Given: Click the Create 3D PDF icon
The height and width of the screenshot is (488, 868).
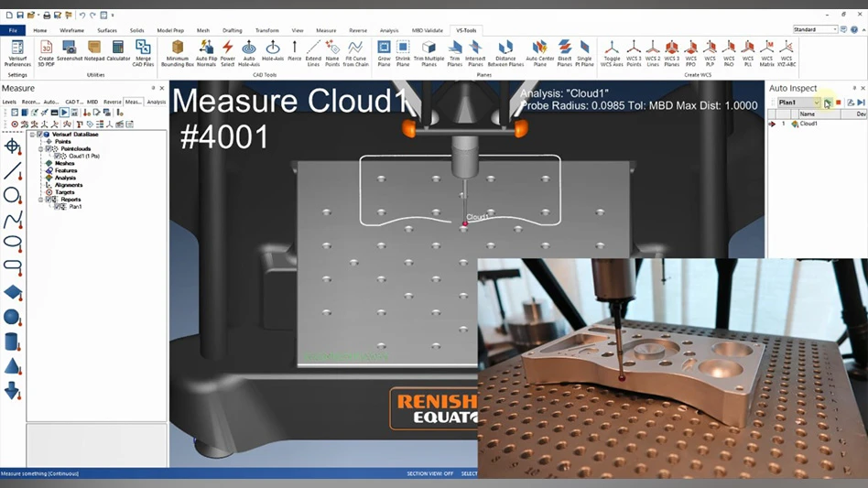Looking at the screenshot, I should [x=46, y=52].
